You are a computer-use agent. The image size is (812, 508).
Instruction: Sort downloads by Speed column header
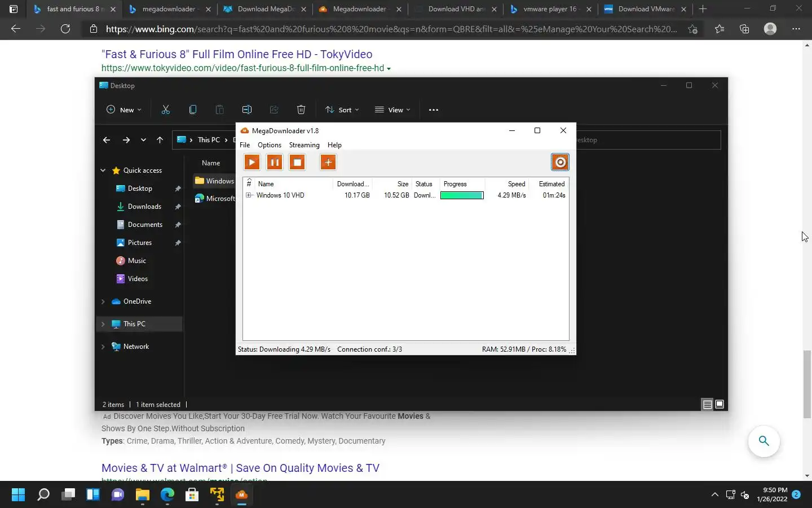506,184
